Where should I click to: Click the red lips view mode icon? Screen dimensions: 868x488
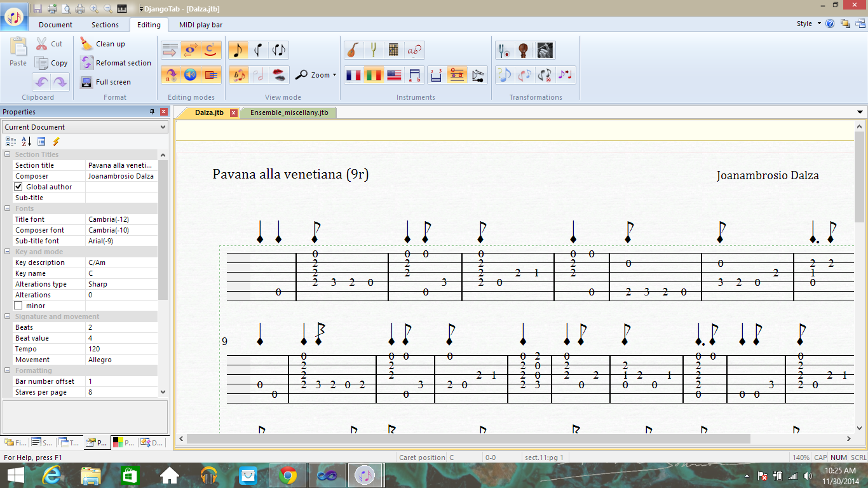[279, 75]
